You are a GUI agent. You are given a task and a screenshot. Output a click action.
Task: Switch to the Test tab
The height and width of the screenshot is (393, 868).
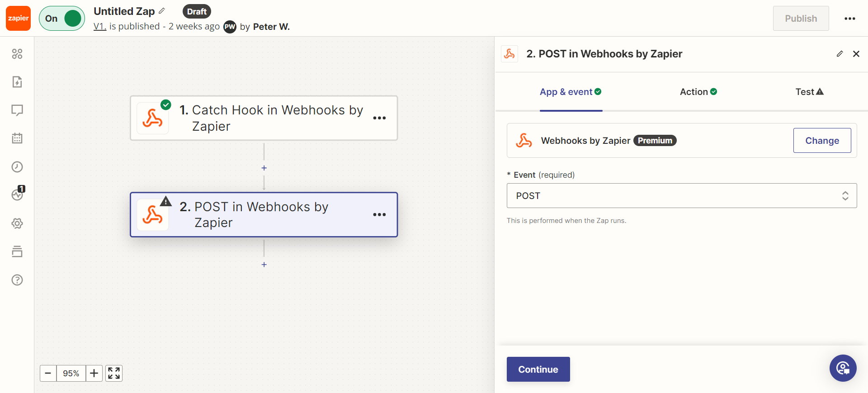(809, 92)
